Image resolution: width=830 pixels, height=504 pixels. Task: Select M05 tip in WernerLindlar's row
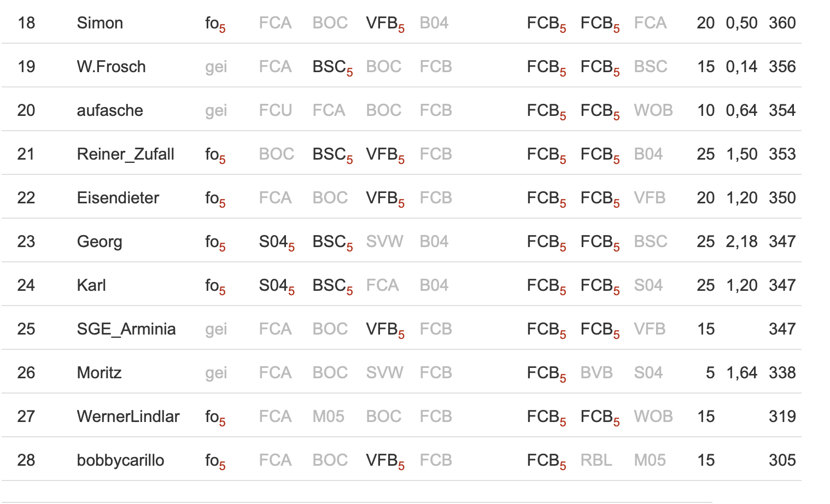[328, 417]
